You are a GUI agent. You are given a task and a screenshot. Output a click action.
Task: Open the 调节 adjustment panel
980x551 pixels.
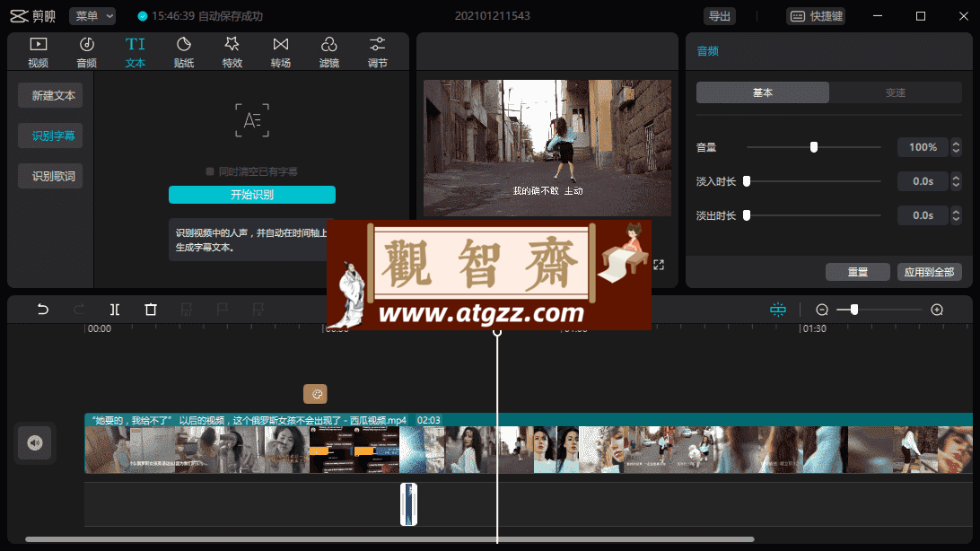point(378,52)
